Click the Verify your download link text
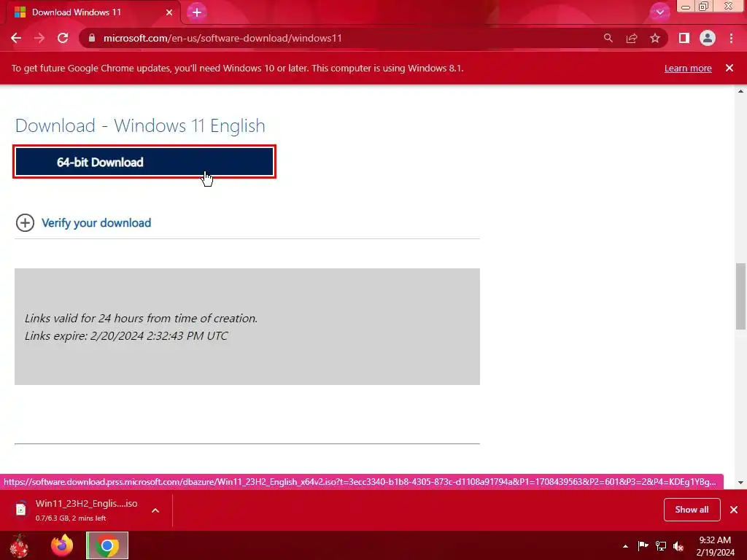 [96, 223]
